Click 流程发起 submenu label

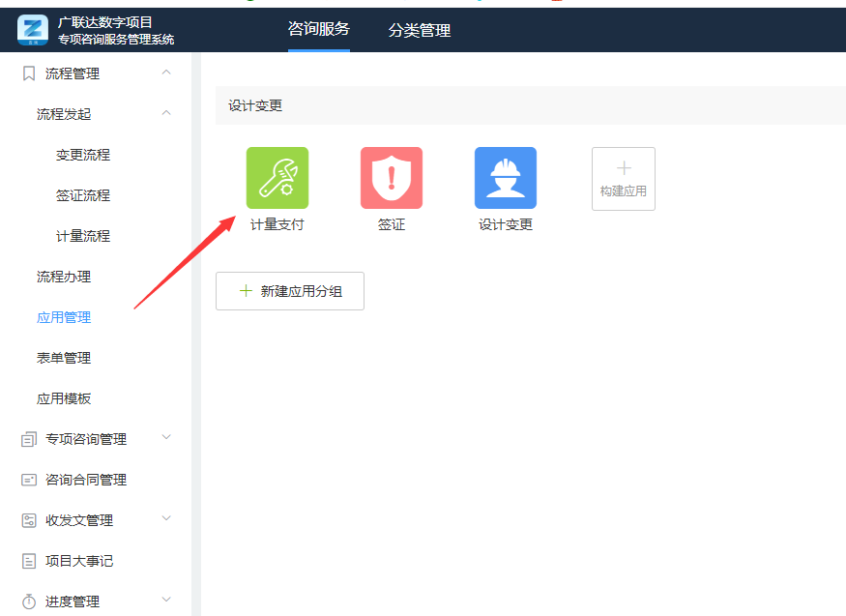[x=64, y=114]
